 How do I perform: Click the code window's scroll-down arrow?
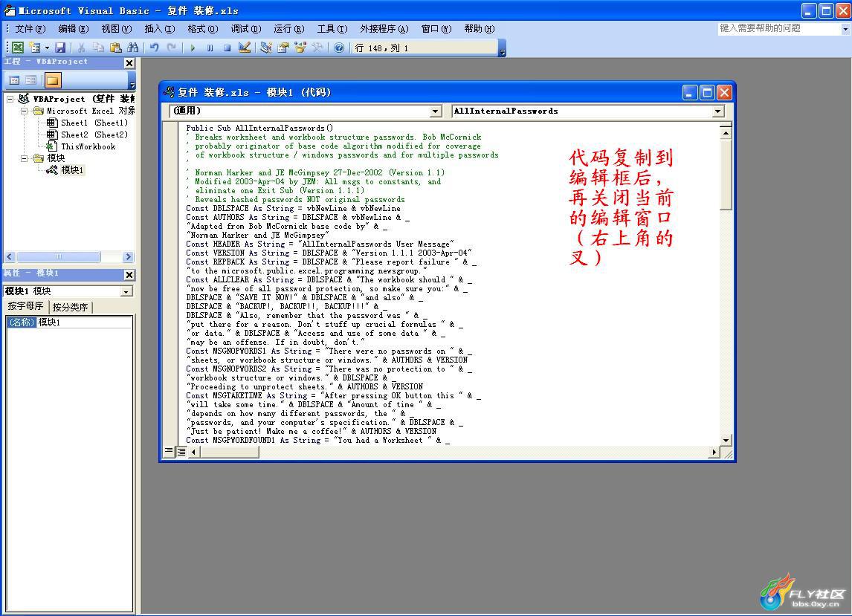726,440
